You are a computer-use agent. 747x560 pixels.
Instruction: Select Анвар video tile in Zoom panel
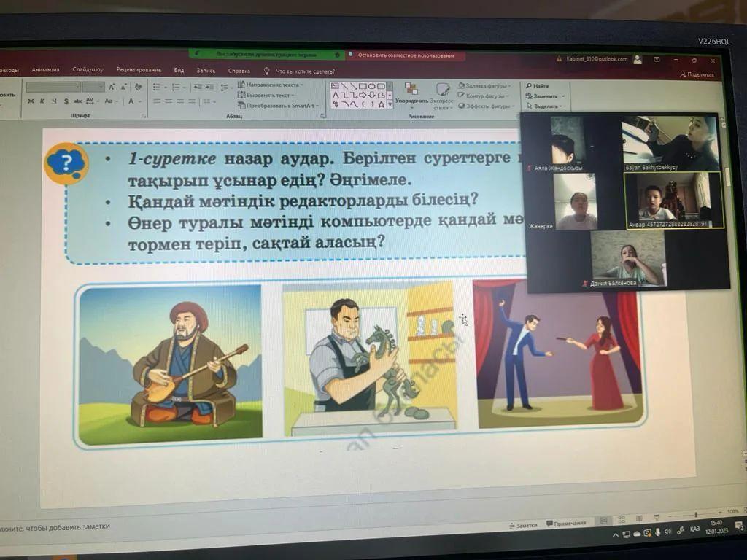click(x=673, y=201)
